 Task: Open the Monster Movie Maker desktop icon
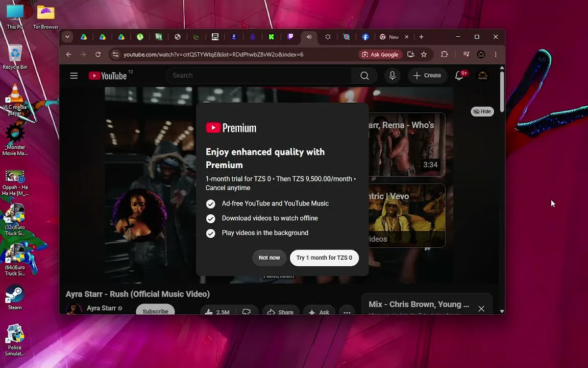[15, 140]
